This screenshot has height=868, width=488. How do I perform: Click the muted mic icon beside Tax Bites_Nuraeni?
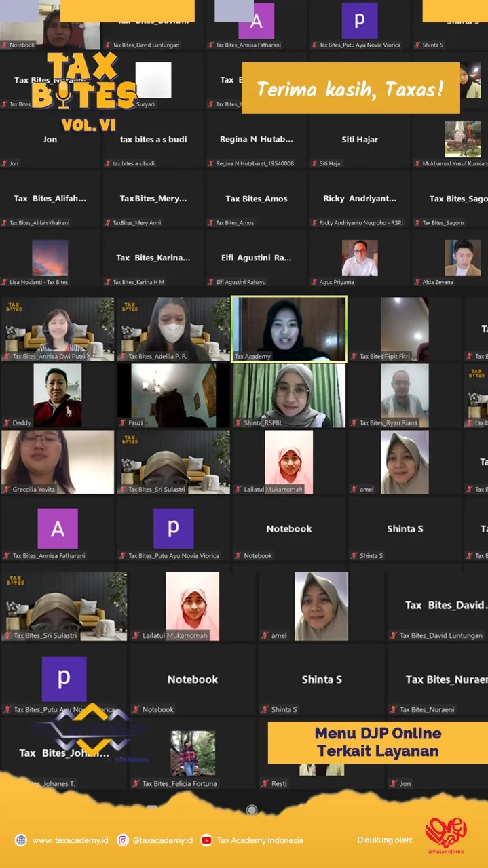point(394,709)
